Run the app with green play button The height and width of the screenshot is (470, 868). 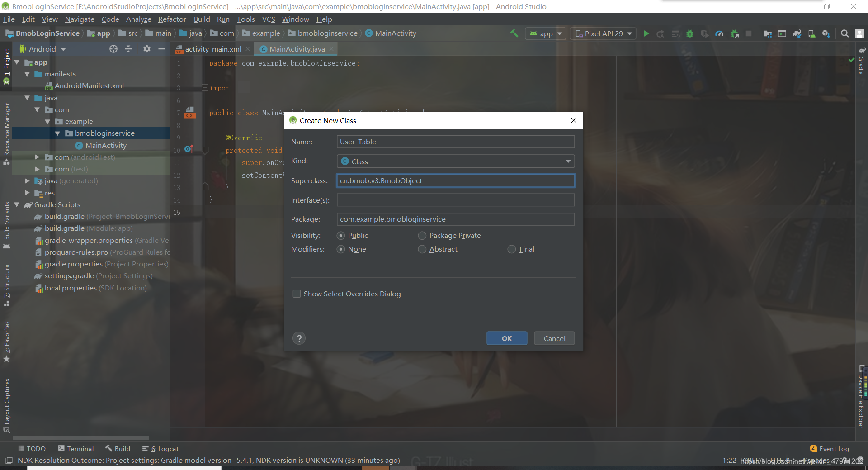pos(646,33)
